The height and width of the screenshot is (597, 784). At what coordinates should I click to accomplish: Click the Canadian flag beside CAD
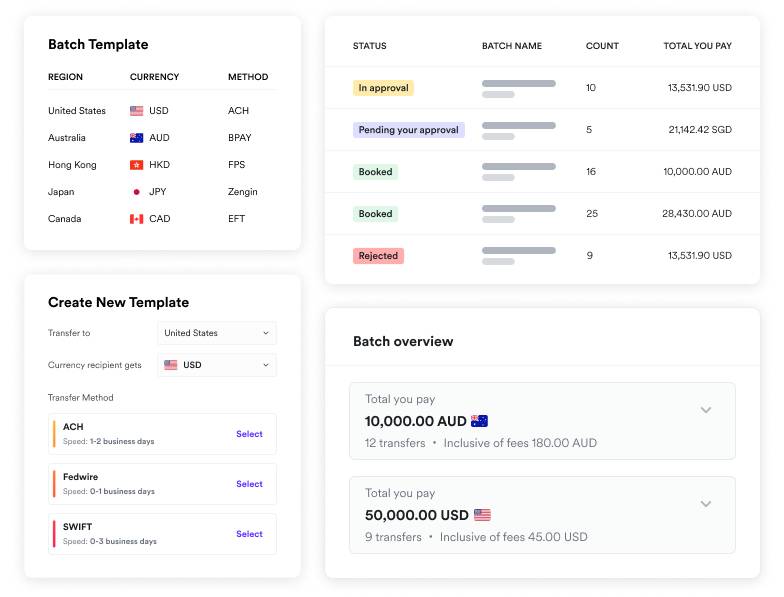coord(136,218)
